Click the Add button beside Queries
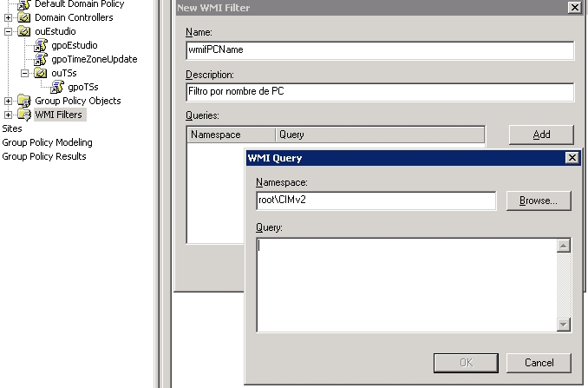 pos(541,135)
